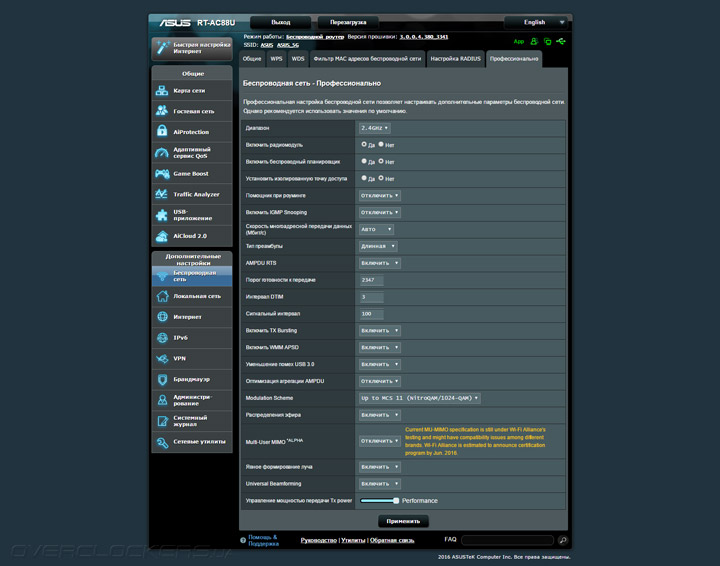Open the roaming assistant dropdown

point(380,196)
